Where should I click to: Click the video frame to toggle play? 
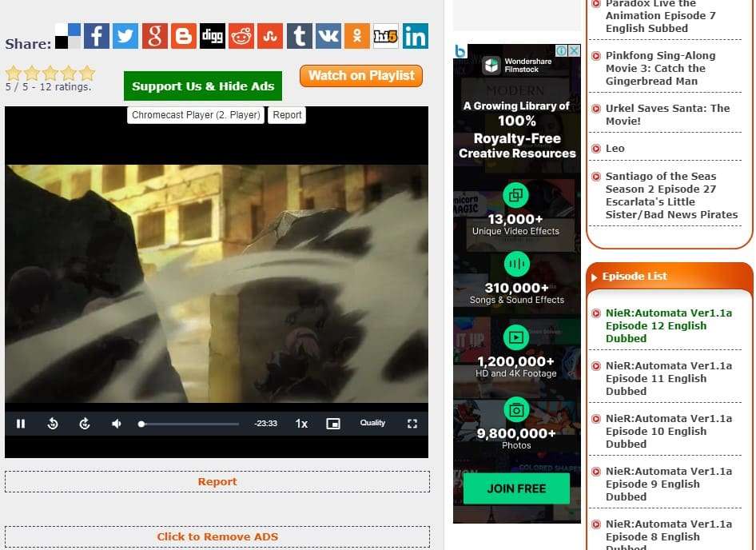(217, 284)
